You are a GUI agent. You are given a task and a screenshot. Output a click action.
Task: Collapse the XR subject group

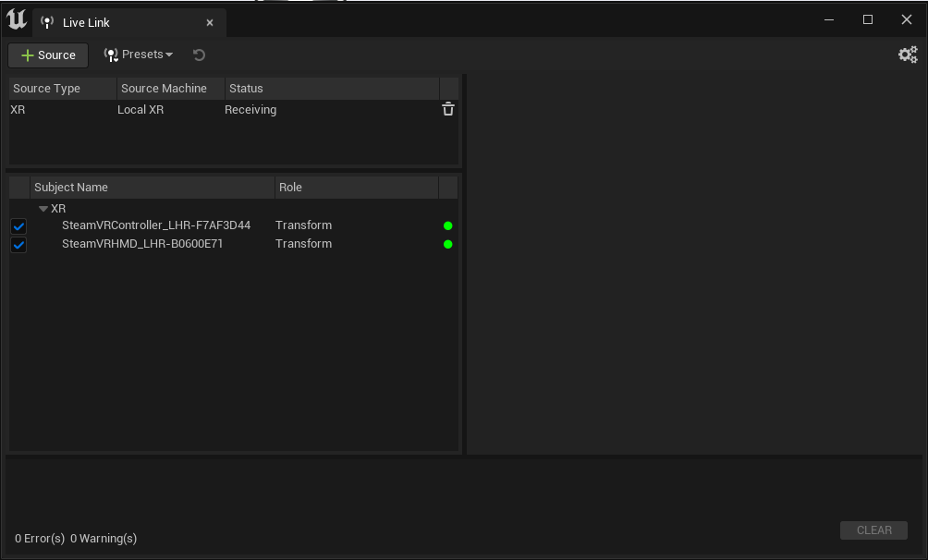click(43, 209)
